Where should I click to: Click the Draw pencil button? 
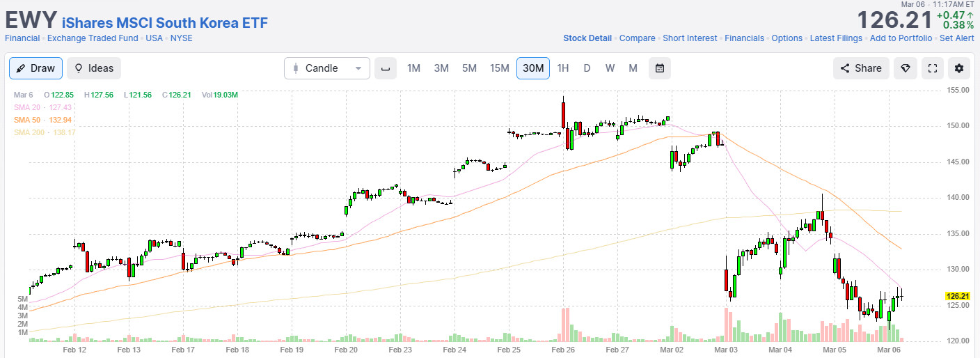[36, 68]
